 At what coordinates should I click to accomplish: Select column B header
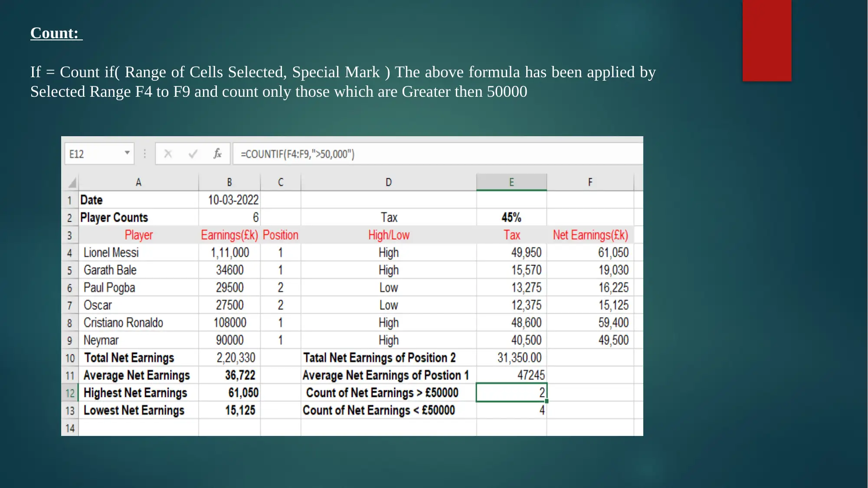tap(229, 182)
